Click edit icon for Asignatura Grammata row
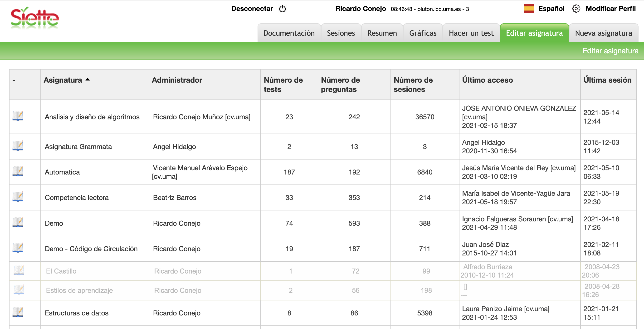Viewport: 644px width, 329px height. (18, 146)
